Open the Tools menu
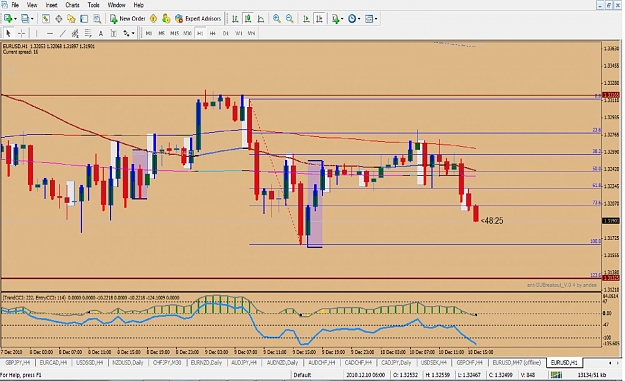 point(93,5)
